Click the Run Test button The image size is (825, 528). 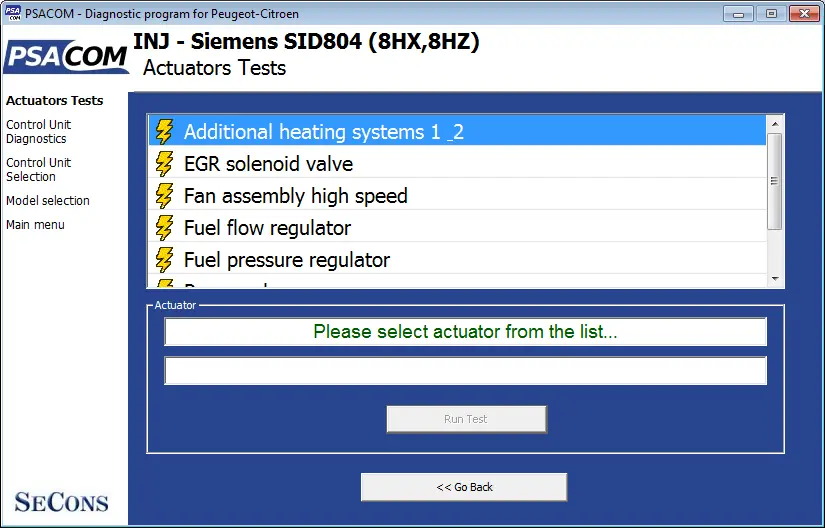coord(467,419)
